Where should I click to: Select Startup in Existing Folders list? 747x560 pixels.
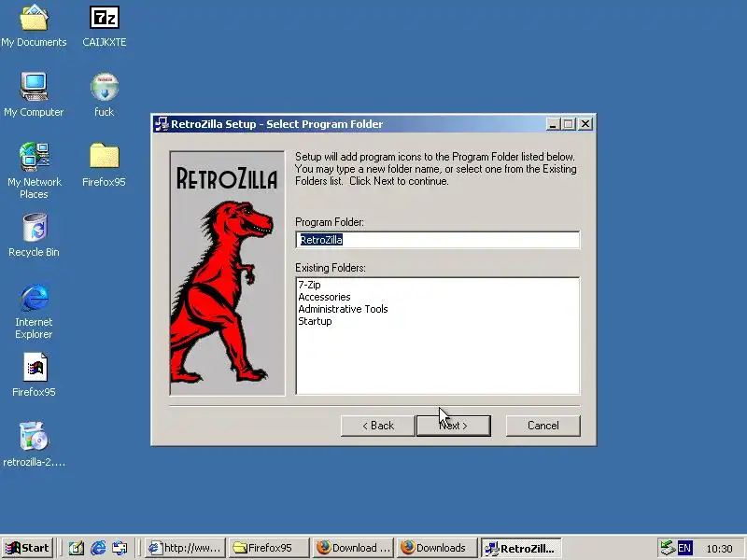(315, 321)
